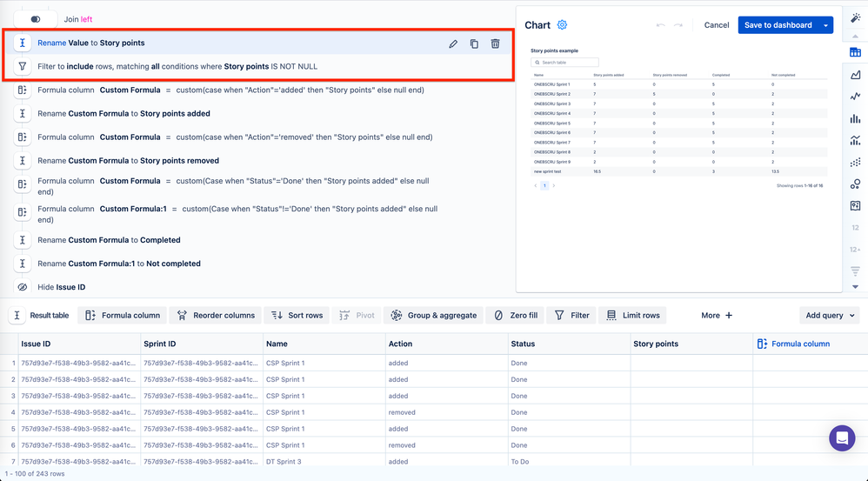Click the Story points column header

point(691,344)
